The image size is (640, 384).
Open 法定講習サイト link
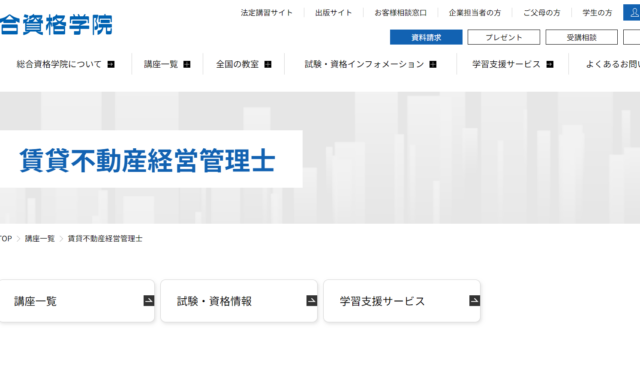click(267, 13)
